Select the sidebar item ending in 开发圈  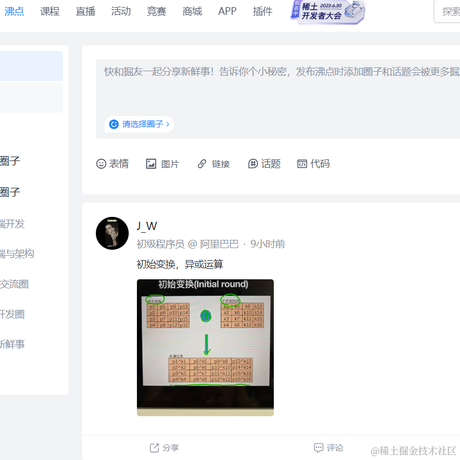(12, 314)
